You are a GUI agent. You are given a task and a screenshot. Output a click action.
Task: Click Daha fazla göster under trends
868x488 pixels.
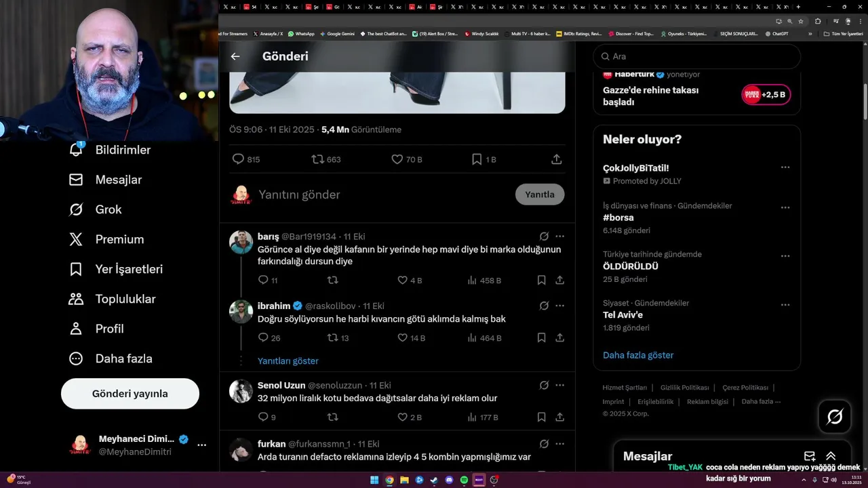coord(638,355)
